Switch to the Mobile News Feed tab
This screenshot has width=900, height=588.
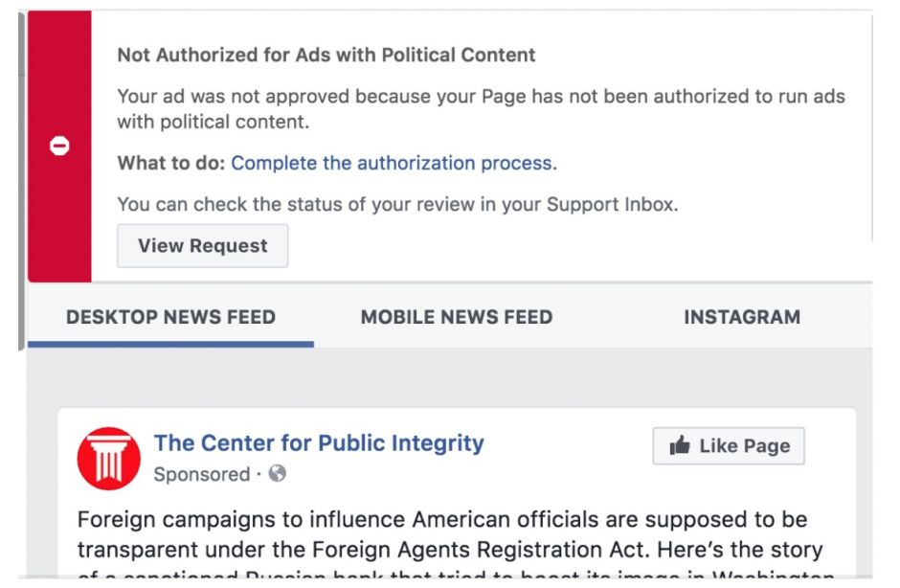click(456, 317)
